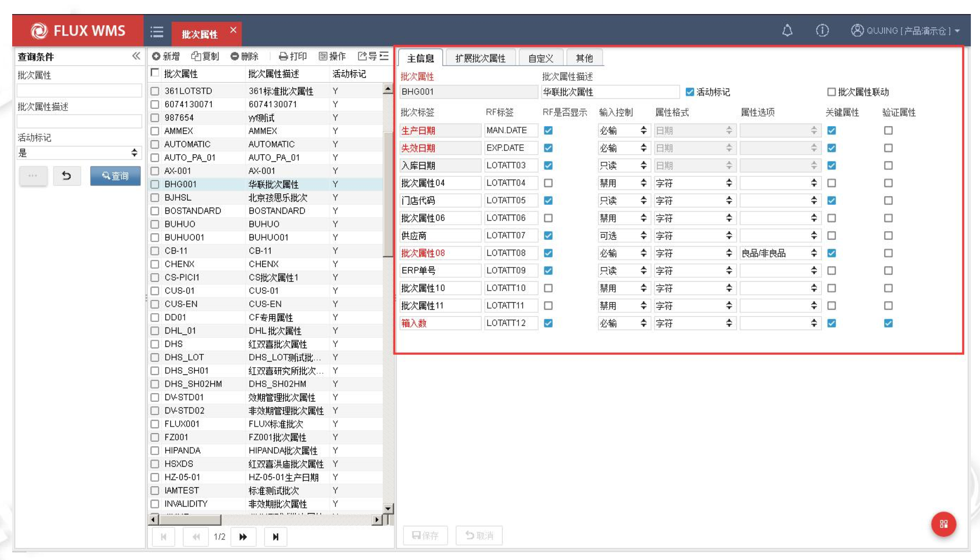Click the 新增 add toolbar button
The width and height of the screenshot is (980, 560).
(x=166, y=57)
